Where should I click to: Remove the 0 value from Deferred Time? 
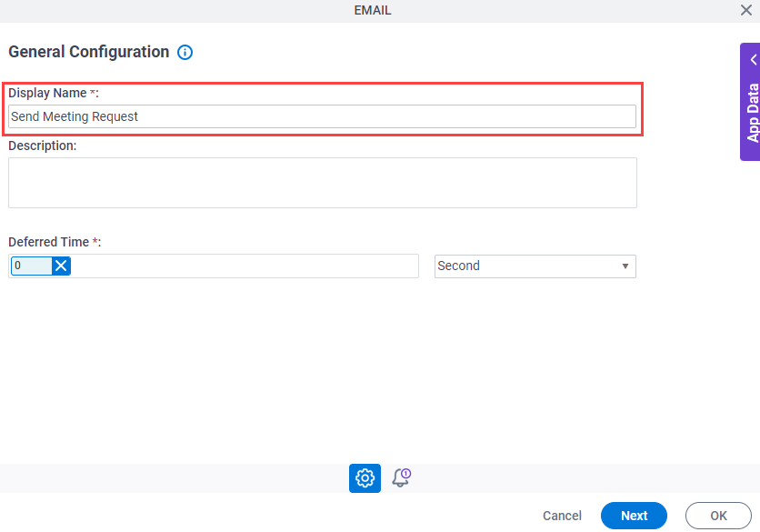61,266
